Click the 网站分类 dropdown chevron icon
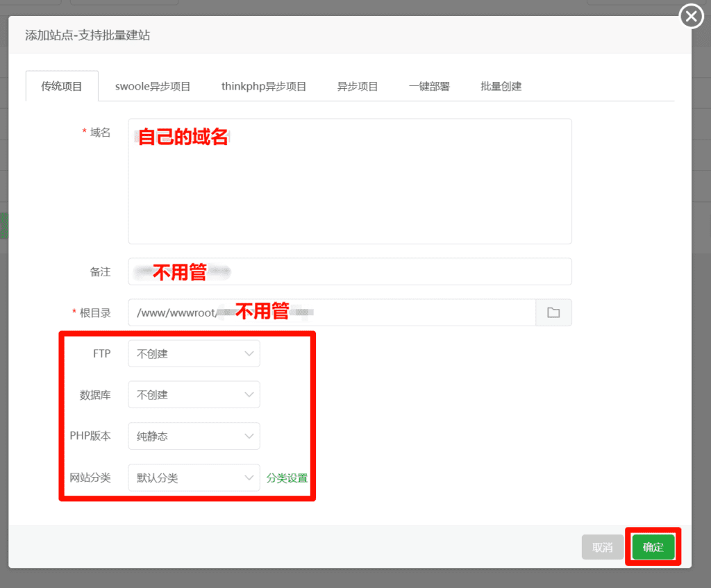711x588 pixels. 250,478
